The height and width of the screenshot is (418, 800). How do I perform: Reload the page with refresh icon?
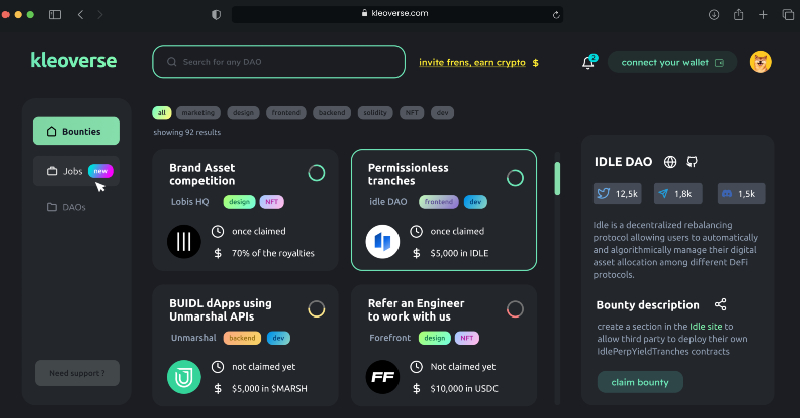(556, 15)
